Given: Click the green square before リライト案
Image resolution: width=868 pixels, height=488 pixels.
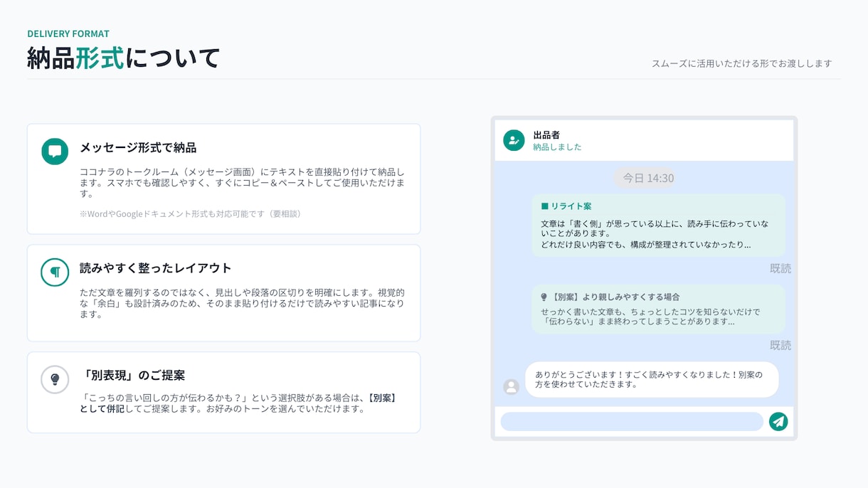Looking at the screenshot, I should [x=545, y=206].
